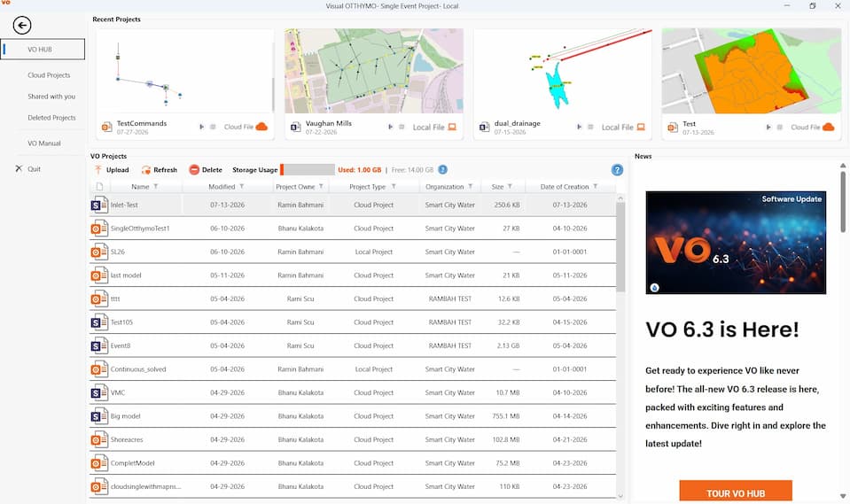Click the Upload arrow icon
The height and width of the screenshot is (504, 850).
98,170
